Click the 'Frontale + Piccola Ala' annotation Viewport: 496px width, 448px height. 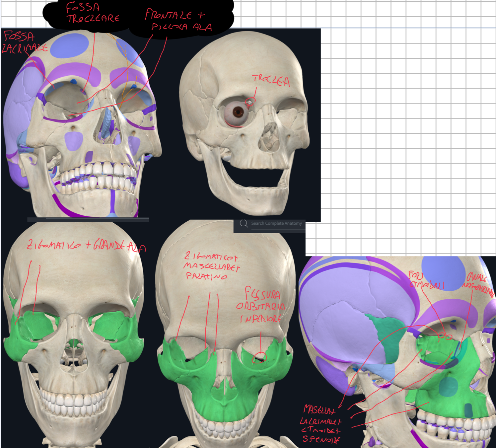[x=177, y=21]
